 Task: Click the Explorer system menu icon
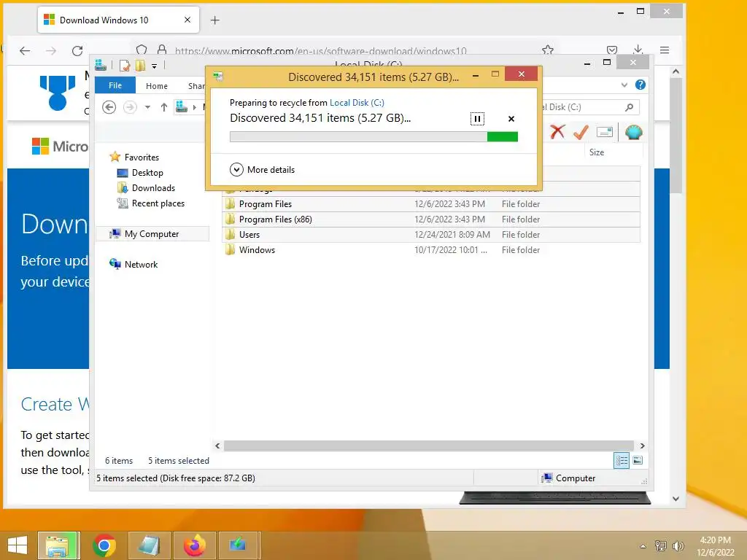click(x=101, y=65)
